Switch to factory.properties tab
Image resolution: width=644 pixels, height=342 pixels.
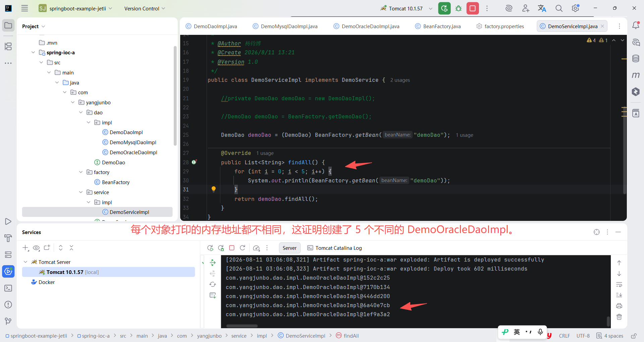pos(500,26)
